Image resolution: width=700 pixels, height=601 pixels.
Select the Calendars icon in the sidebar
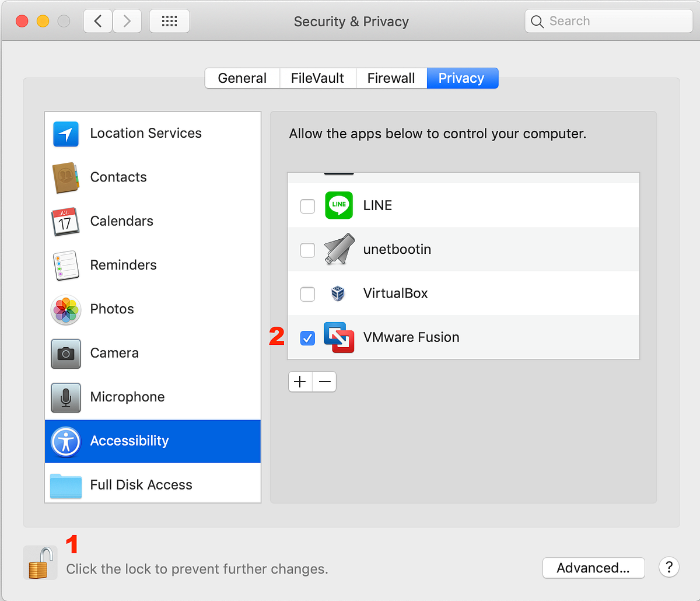(x=65, y=222)
